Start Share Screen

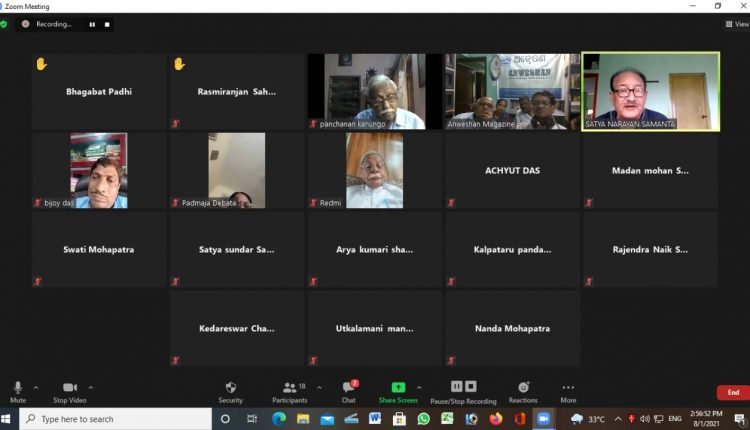click(398, 390)
